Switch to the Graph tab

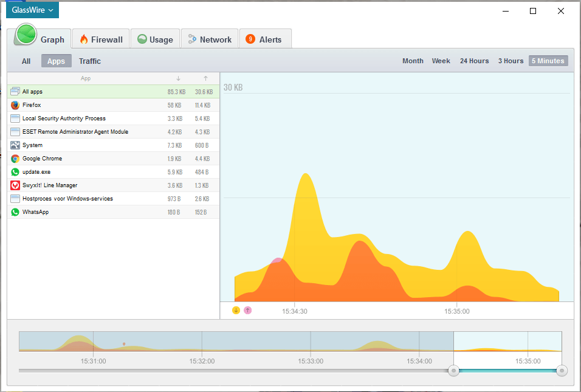[40, 39]
